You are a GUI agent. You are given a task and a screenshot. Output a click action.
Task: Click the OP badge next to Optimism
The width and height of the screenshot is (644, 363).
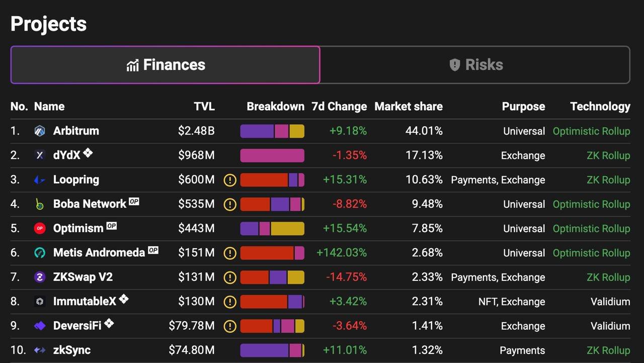(111, 226)
